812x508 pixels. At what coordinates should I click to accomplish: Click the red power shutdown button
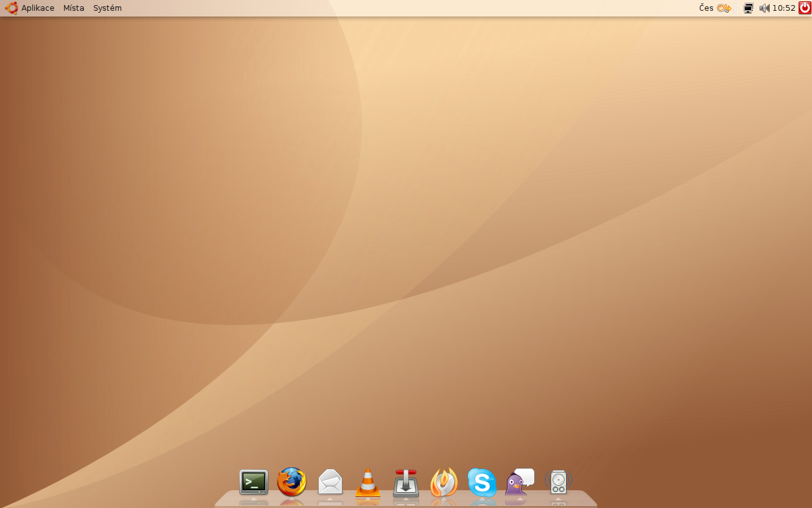click(804, 8)
